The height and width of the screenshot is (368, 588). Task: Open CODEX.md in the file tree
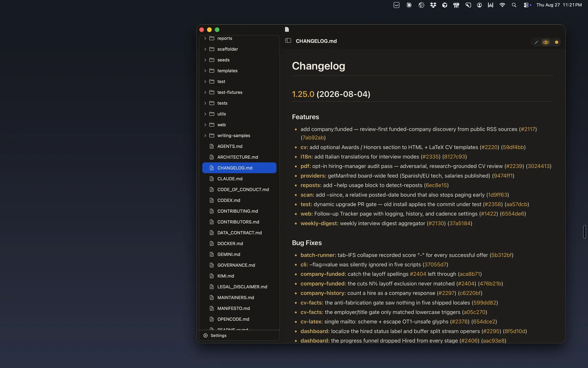pyautogui.click(x=239, y=200)
